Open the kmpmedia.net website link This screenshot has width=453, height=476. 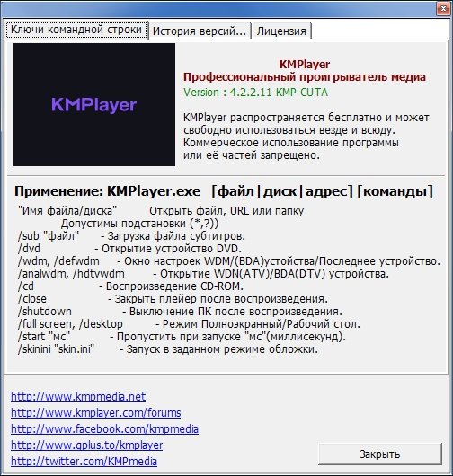(78, 396)
